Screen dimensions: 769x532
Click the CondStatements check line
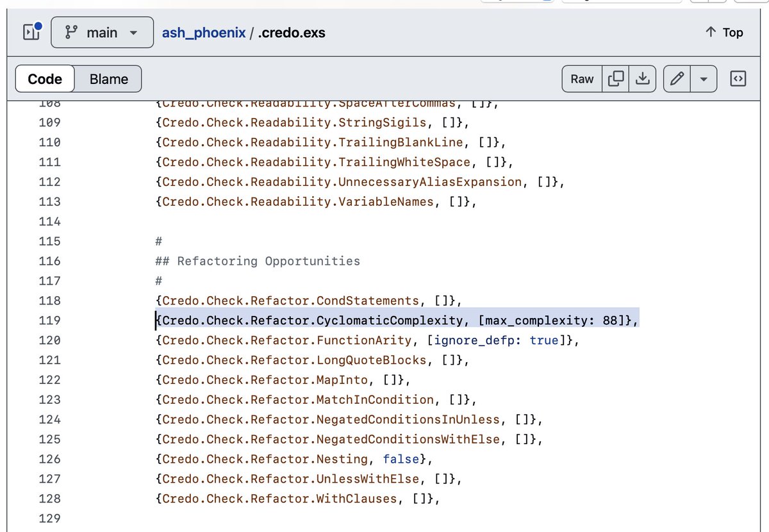(309, 300)
